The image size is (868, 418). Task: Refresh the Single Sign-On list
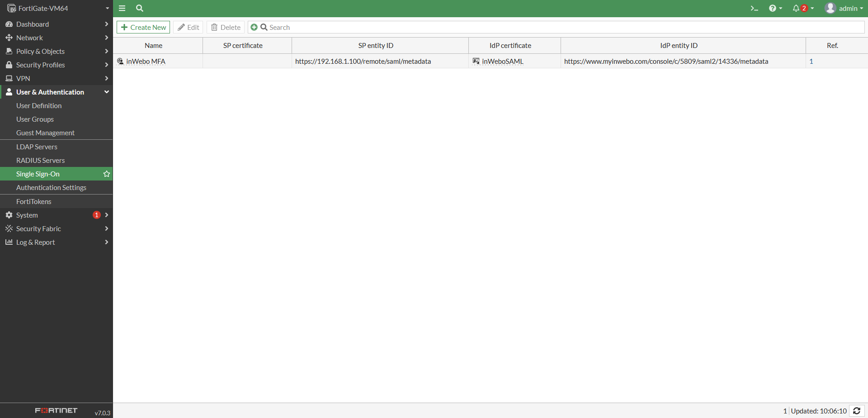coord(857,411)
